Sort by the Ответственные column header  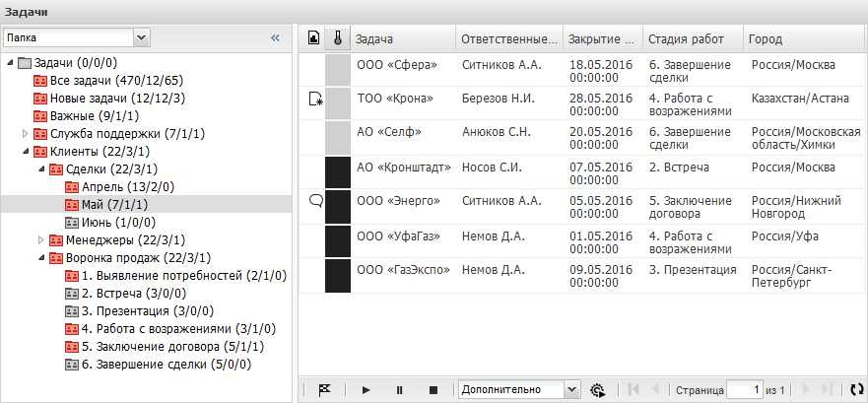click(506, 39)
